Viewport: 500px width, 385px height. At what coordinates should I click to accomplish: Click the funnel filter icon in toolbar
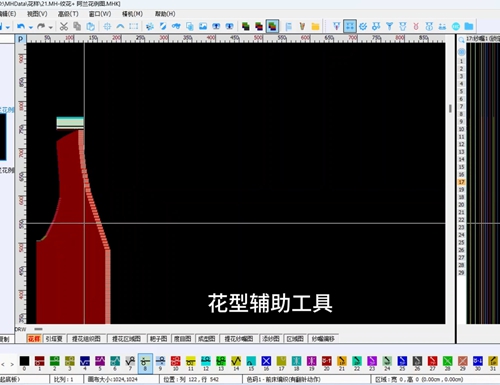(389, 26)
